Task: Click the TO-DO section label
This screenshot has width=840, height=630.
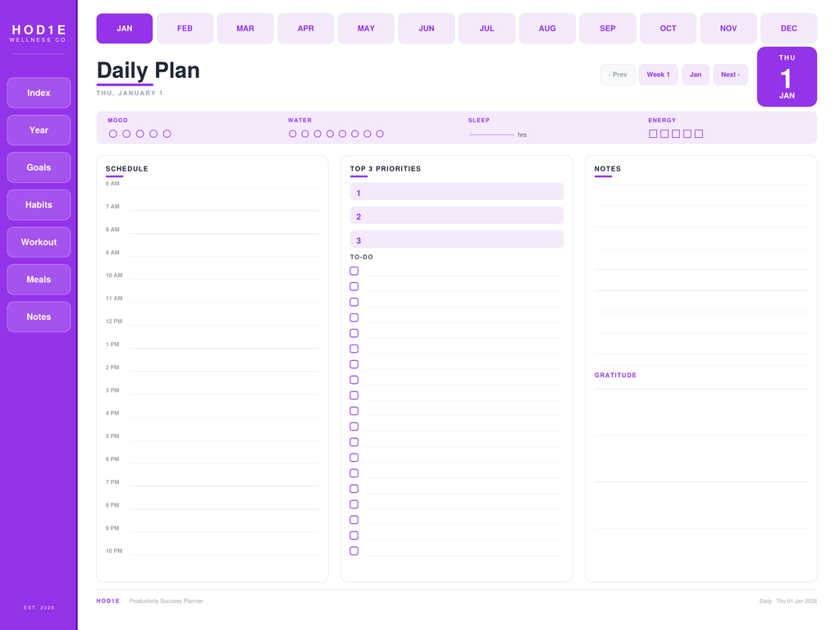Action: pos(362,257)
